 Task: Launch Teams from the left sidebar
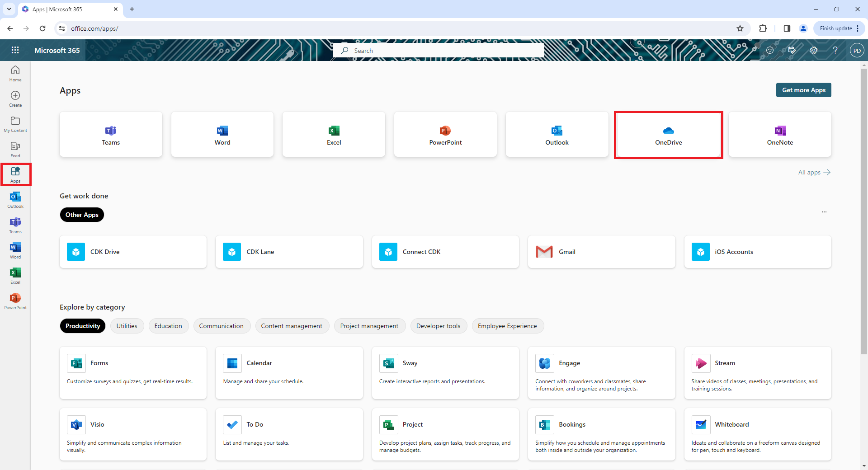pyautogui.click(x=15, y=225)
